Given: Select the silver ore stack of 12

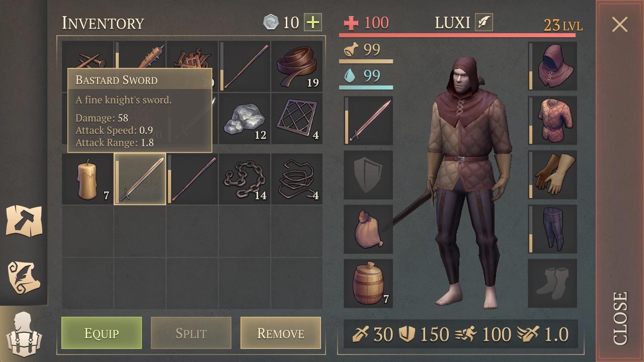Looking at the screenshot, I should point(245,118).
